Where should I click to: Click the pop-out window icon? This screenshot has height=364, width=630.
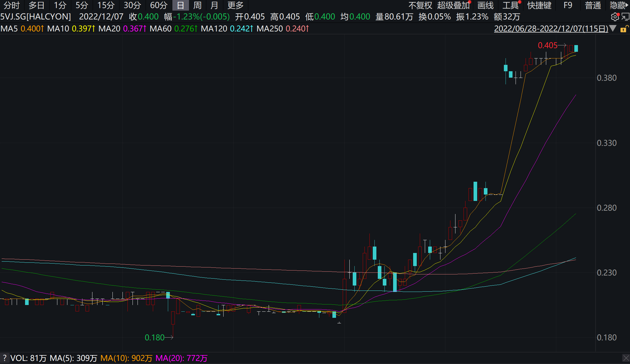tap(625, 17)
